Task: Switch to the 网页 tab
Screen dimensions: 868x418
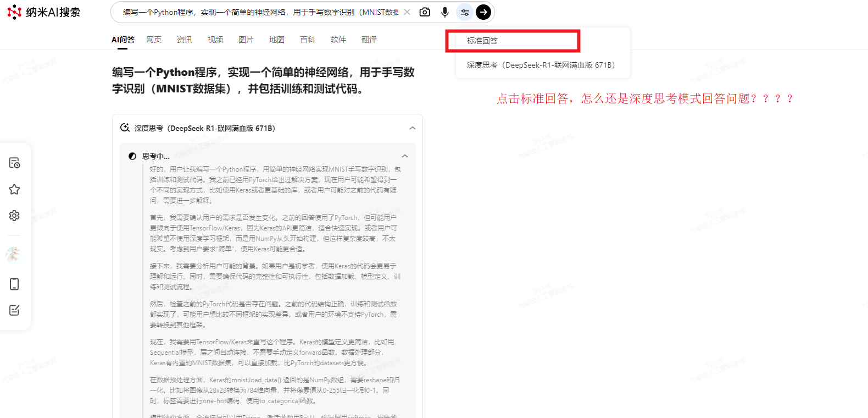Action: [154, 40]
